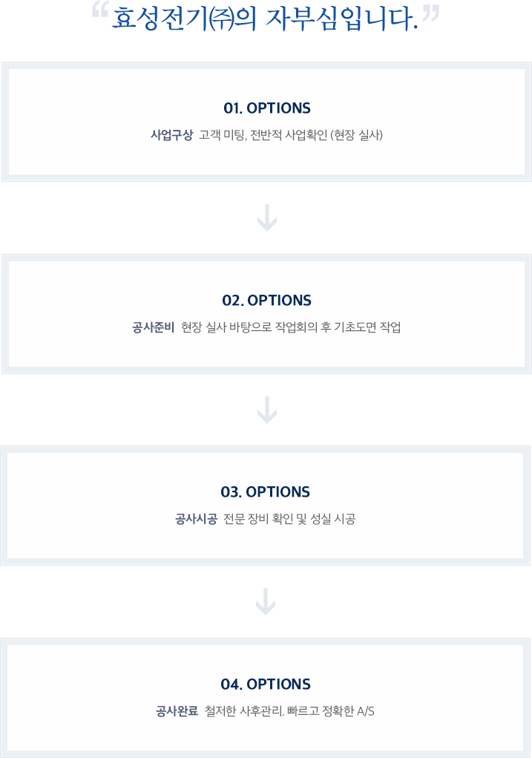The image size is (532, 758).
Task: Select the 04. OPTIONS heading
Action: [x=266, y=684]
